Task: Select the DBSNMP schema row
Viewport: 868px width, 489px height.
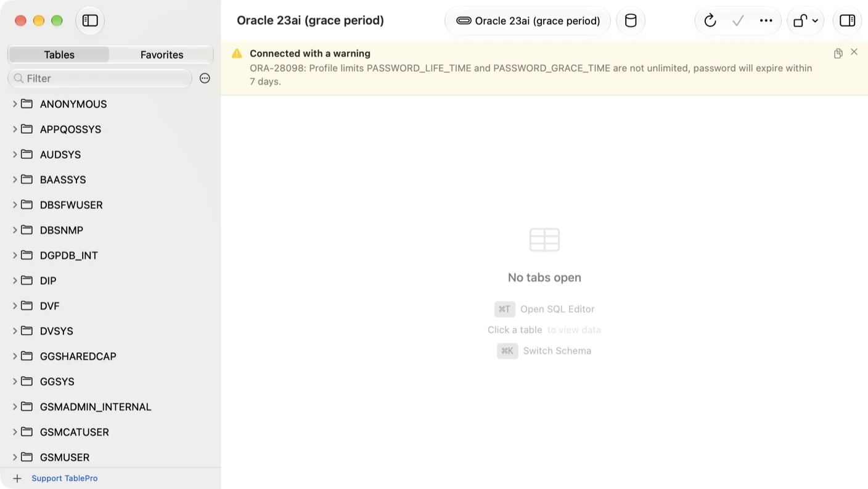Action: point(110,230)
